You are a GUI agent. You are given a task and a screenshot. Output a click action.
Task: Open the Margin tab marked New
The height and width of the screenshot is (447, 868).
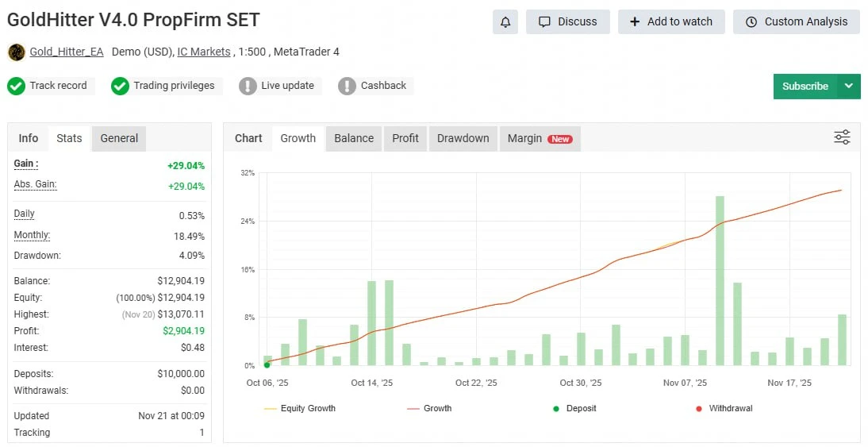pyautogui.click(x=540, y=138)
